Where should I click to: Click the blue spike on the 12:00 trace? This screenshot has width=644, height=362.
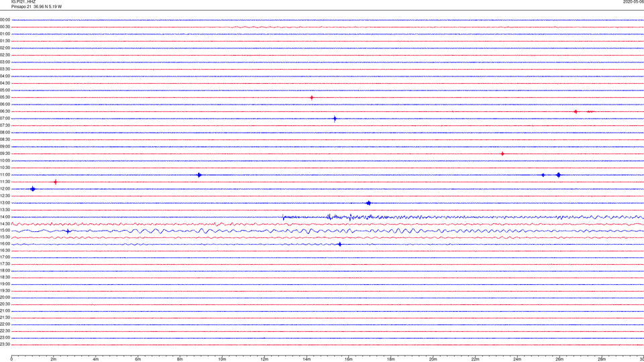click(33, 189)
